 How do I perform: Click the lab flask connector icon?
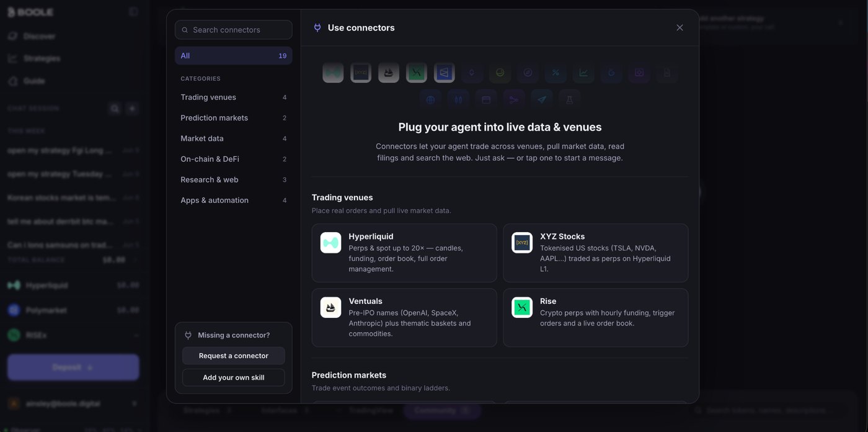click(x=570, y=99)
